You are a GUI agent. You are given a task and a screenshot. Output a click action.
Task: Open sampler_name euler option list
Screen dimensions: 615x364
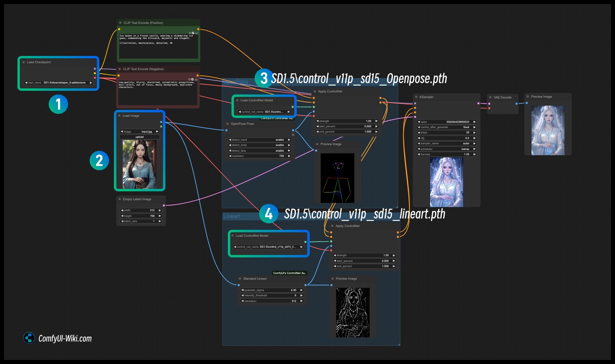447,143
